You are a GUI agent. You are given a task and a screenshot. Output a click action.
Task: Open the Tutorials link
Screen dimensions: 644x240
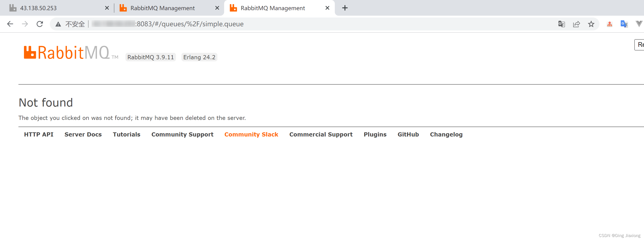click(127, 134)
